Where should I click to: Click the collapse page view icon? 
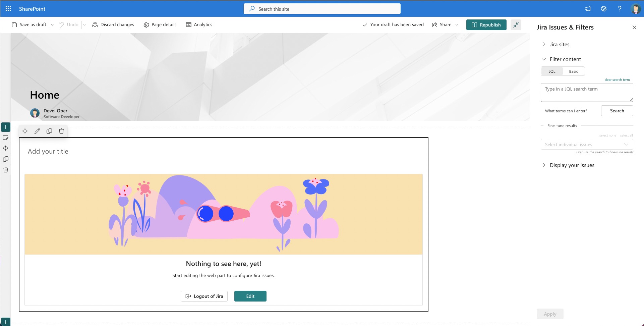pos(516,25)
